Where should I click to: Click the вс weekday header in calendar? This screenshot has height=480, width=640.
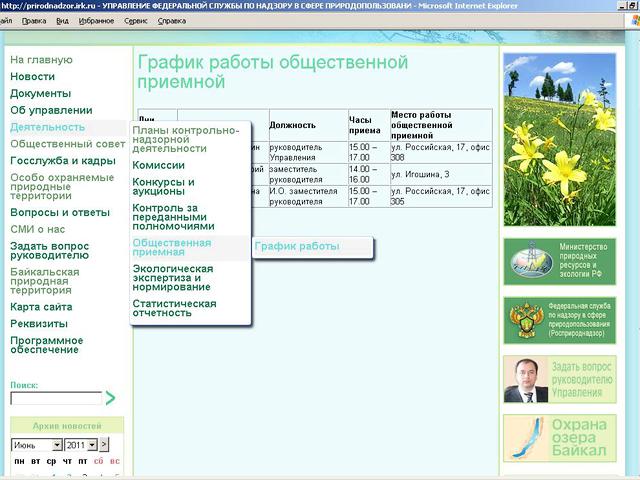pyautogui.click(x=115, y=461)
